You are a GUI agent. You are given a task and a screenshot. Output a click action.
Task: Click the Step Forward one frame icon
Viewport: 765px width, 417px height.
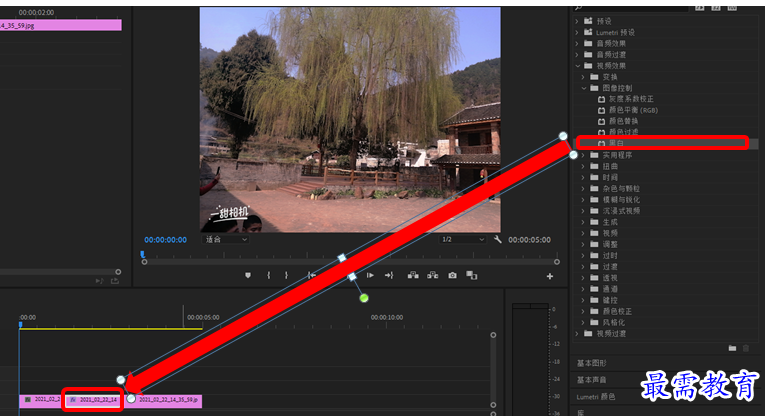(x=370, y=276)
